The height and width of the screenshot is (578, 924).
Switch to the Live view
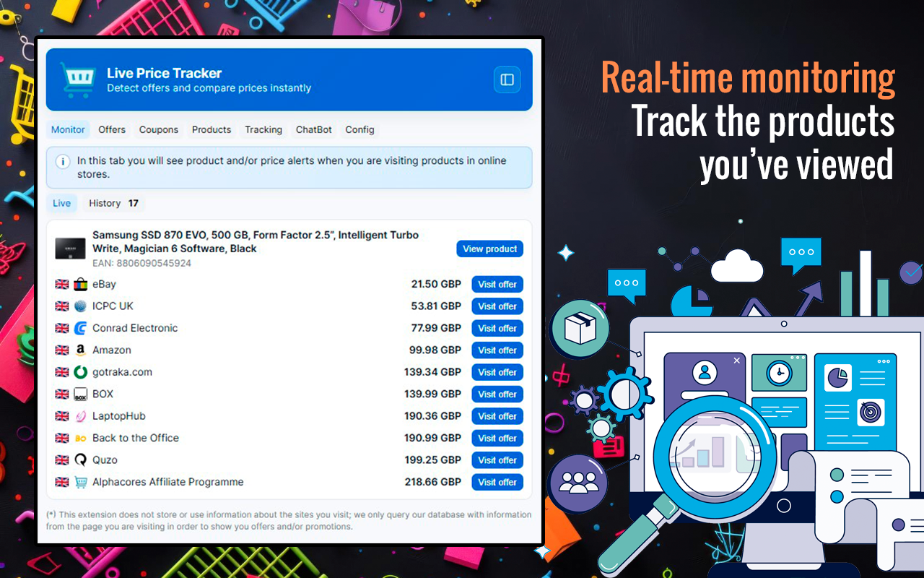click(62, 203)
